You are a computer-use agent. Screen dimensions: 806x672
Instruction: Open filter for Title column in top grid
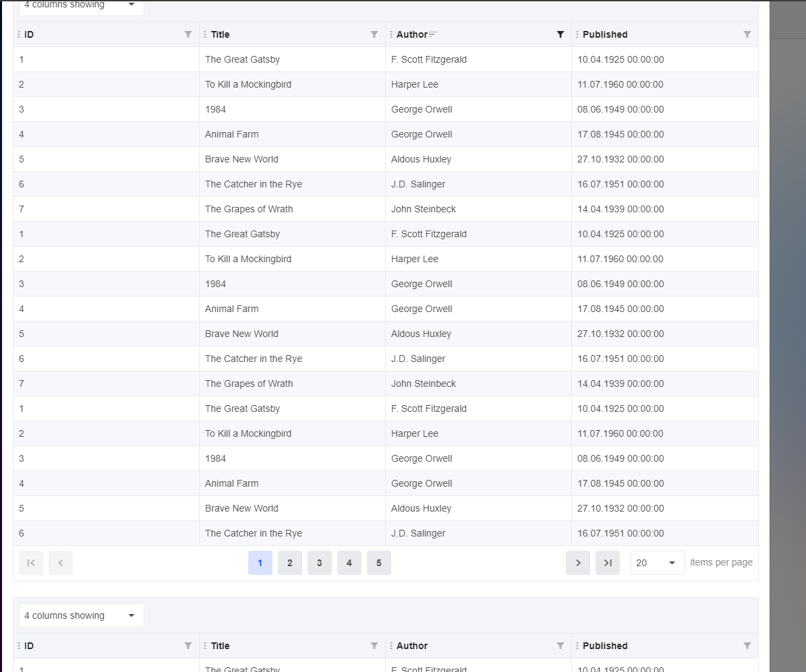click(x=374, y=34)
